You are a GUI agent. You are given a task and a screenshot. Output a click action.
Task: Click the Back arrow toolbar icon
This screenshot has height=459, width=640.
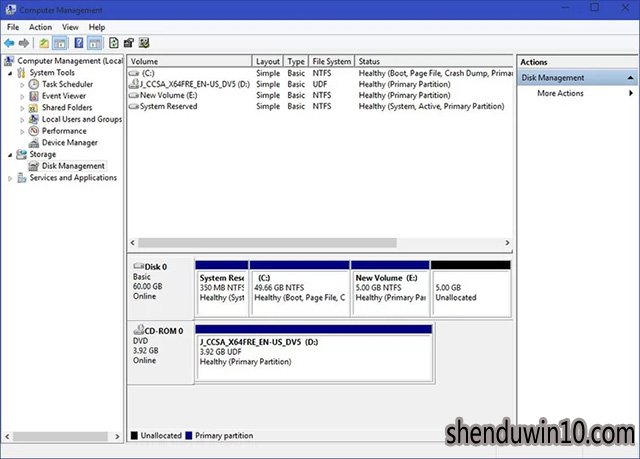(x=9, y=43)
